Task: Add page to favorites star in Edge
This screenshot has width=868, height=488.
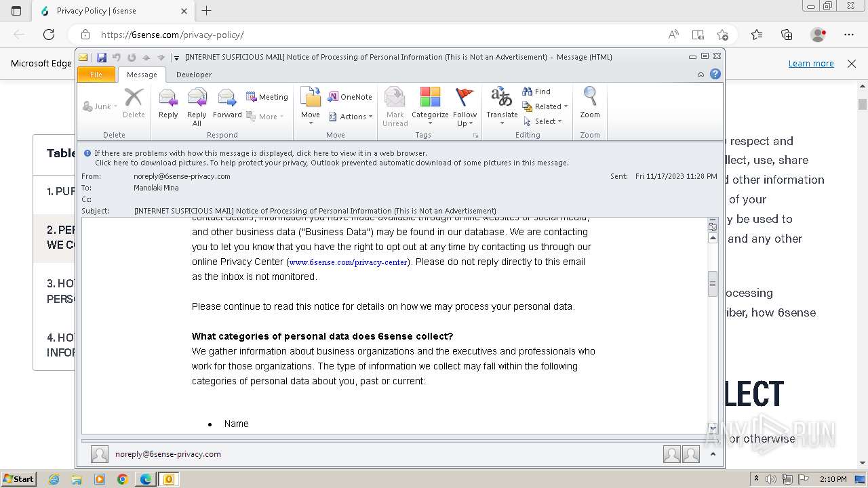Action: 722,35
